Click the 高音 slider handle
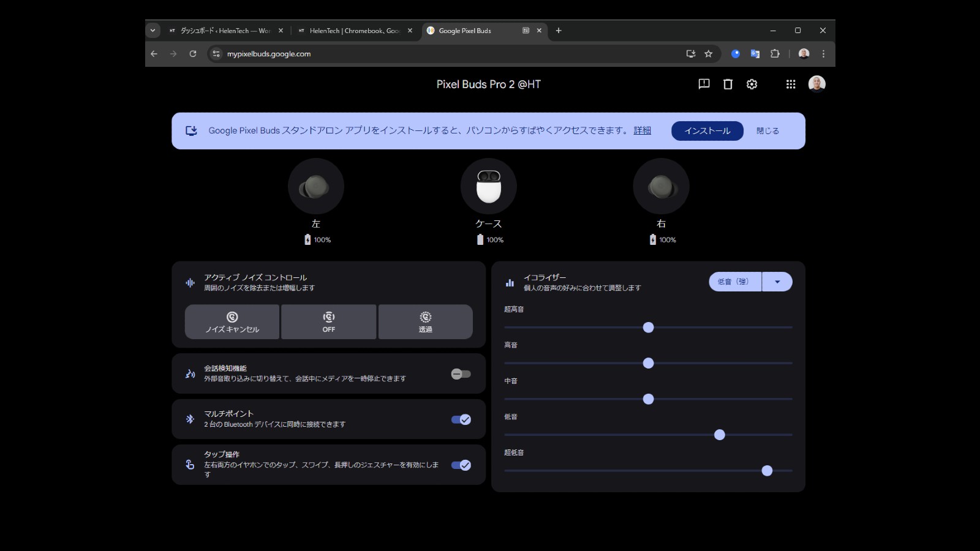 click(x=649, y=363)
